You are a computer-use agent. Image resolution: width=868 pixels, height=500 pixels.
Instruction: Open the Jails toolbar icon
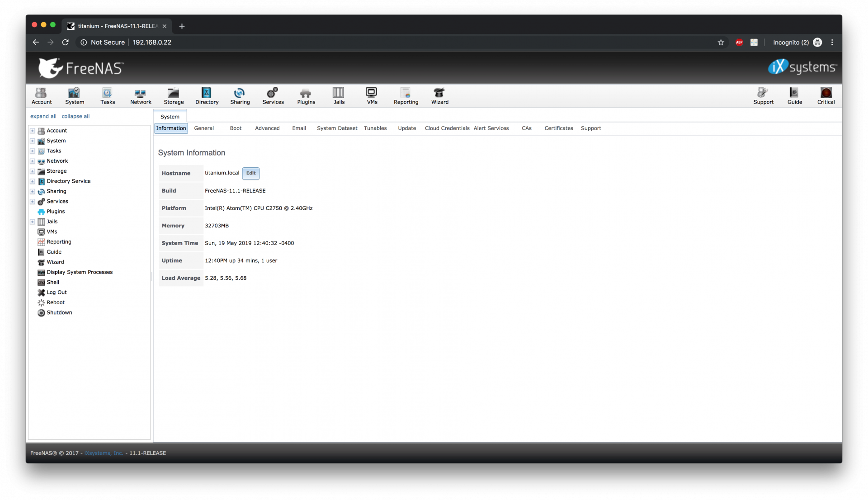click(339, 96)
